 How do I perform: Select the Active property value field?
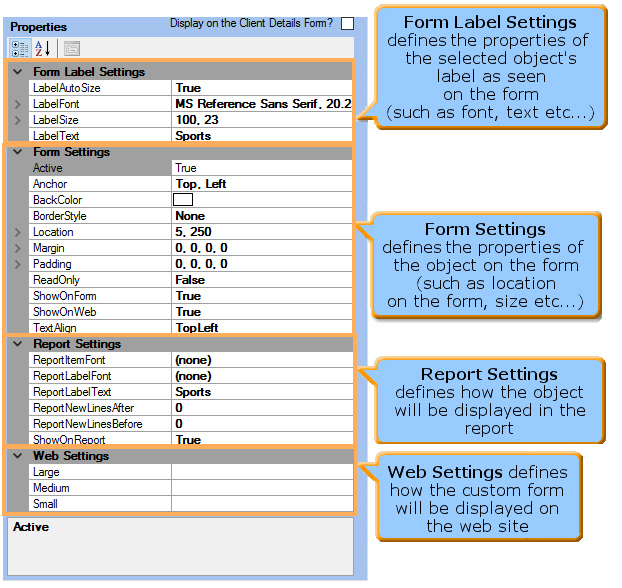[x=260, y=168]
